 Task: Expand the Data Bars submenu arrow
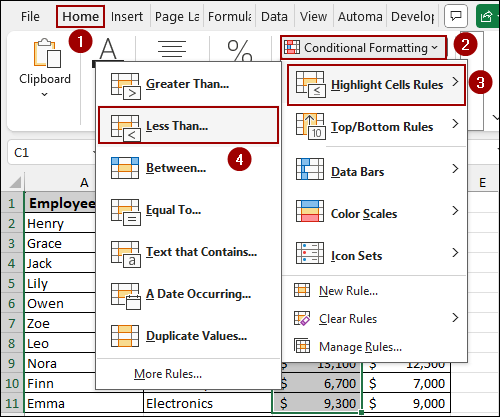tap(455, 169)
